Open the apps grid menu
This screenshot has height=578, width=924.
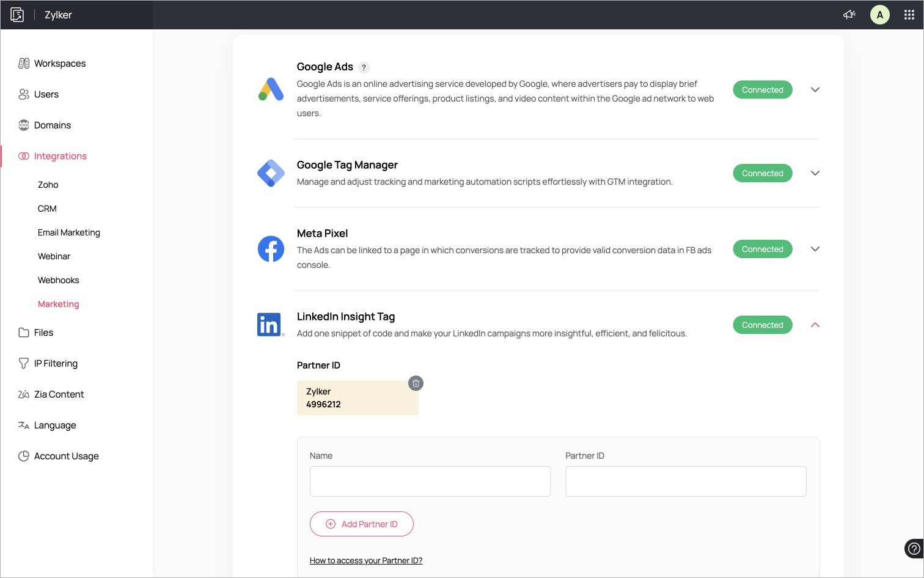(909, 15)
